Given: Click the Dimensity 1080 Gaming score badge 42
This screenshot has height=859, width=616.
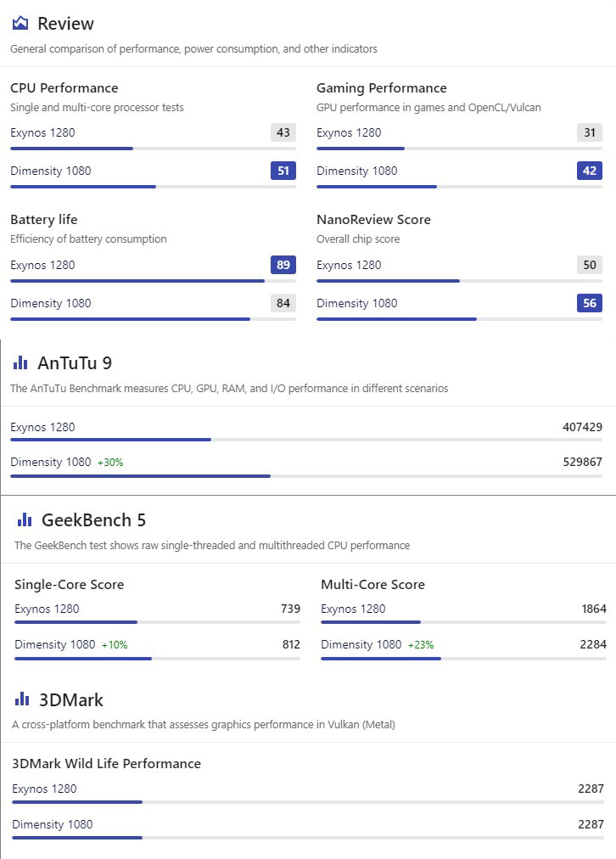Looking at the screenshot, I should [x=590, y=171].
